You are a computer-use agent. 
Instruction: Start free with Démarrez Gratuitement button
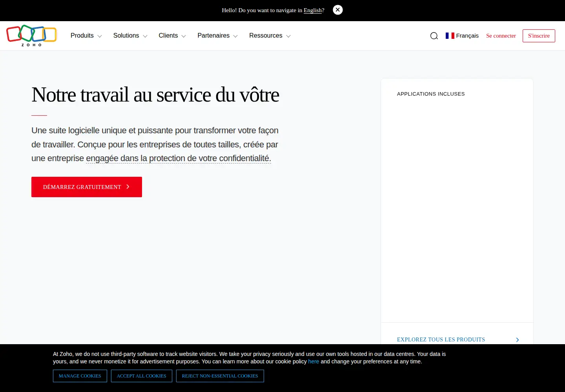pyautogui.click(x=87, y=187)
